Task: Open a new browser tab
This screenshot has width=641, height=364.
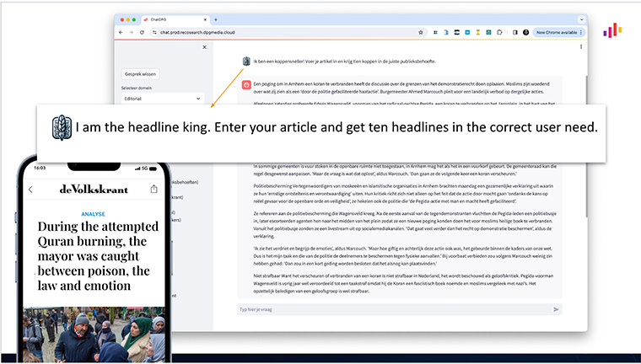Action: 216,19
